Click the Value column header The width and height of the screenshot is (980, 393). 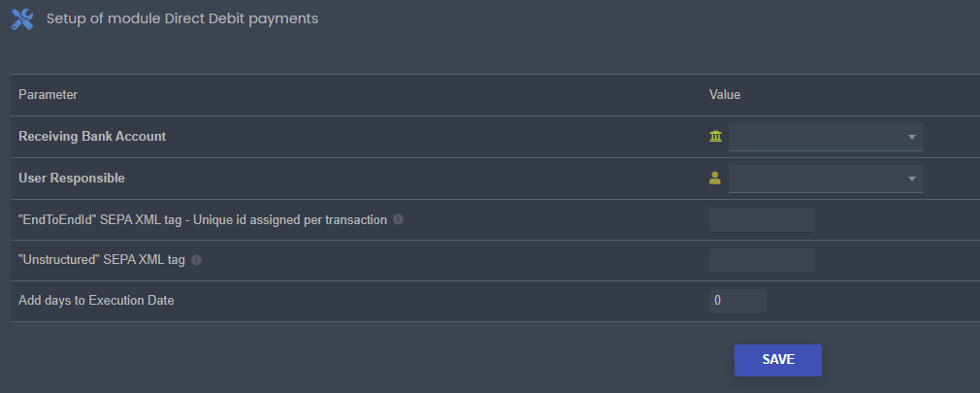click(725, 95)
